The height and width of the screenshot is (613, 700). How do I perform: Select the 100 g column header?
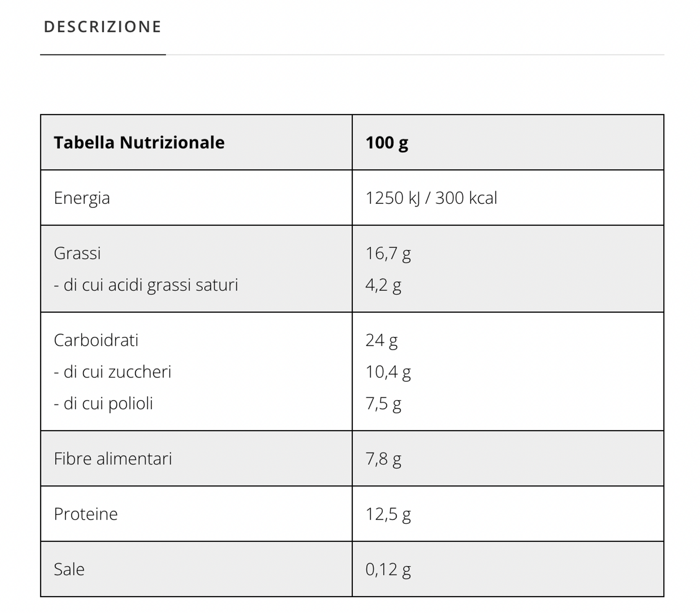coord(387,143)
